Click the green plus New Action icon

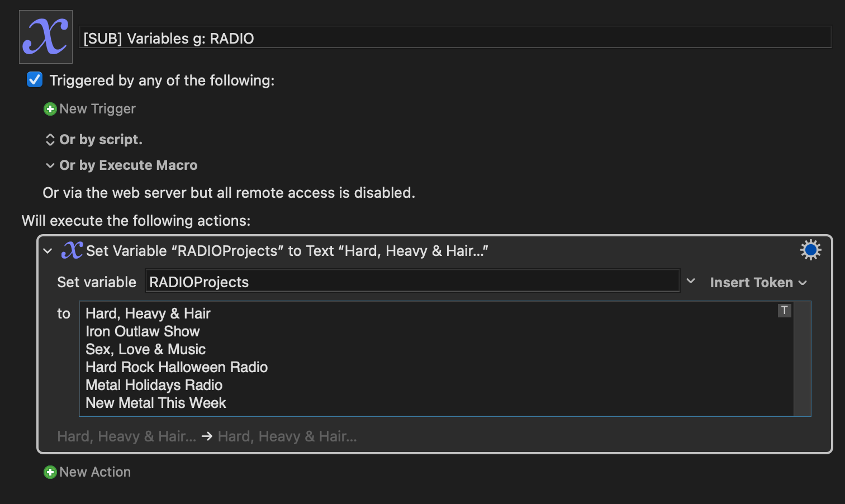pos(50,472)
